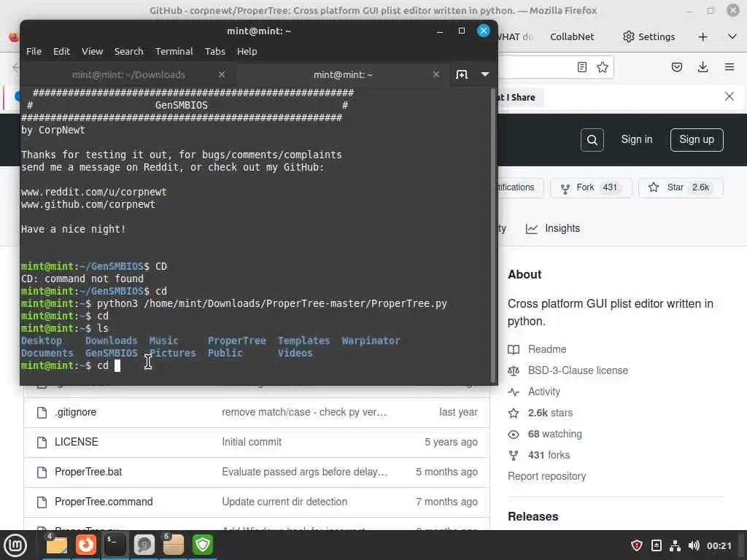Click the terminal vertical scrollbar

(x=494, y=236)
